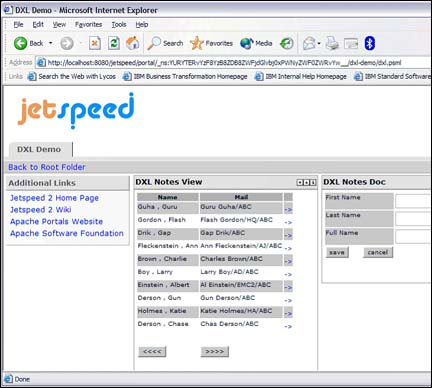Click the Print icon
Image resolution: width=432 pixels, height=388 pixels.
tap(332, 43)
